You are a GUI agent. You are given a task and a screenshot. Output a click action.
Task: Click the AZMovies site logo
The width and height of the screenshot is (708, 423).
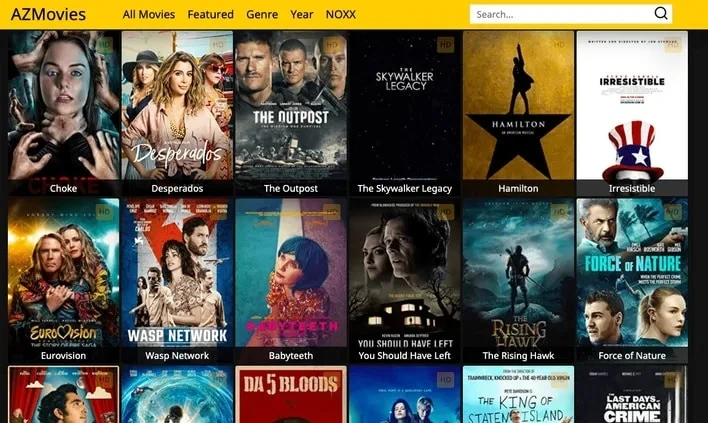(48, 14)
